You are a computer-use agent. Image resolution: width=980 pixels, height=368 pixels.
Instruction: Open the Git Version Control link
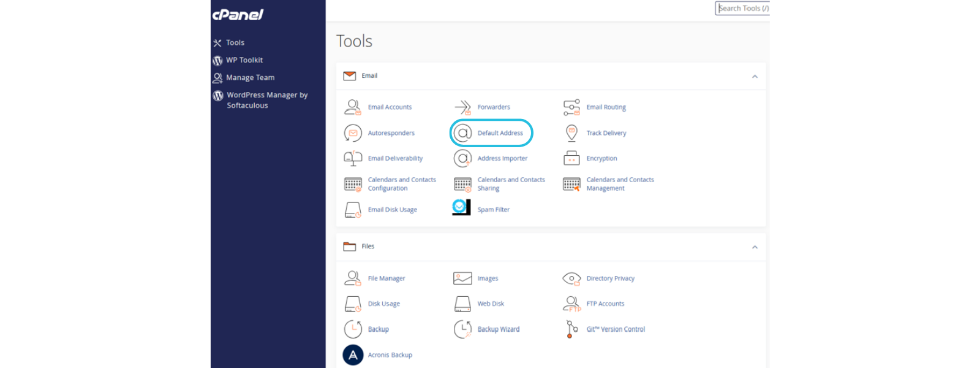[x=616, y=329]
